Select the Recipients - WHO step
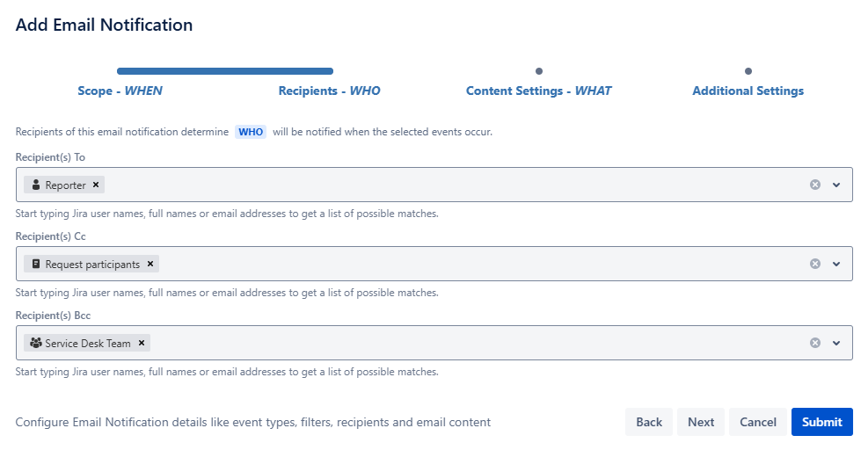The width and height of the screenshot is (868, 450). [329, 91]
